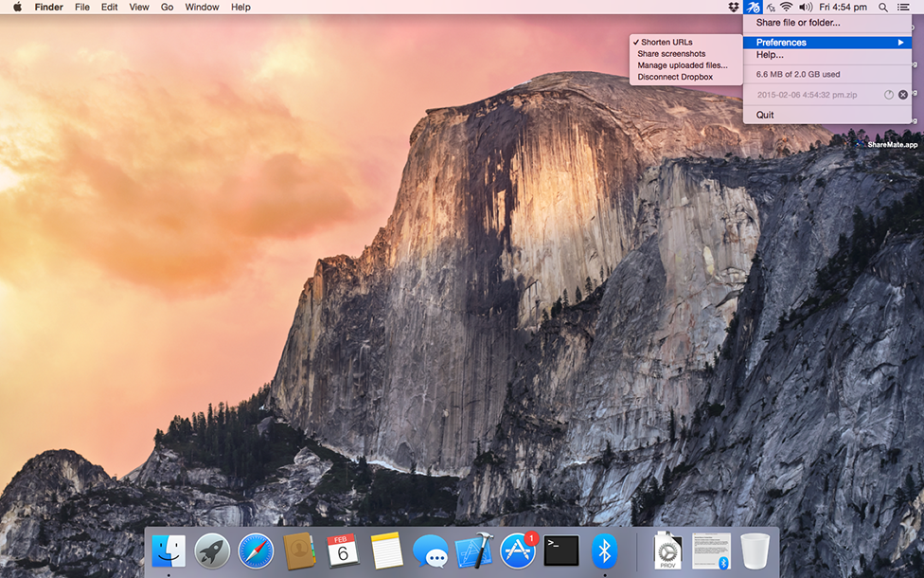Viewport: 924px width, 578px height.
Task: Enable the Share screenshots option
Action: tap(685, 54)
